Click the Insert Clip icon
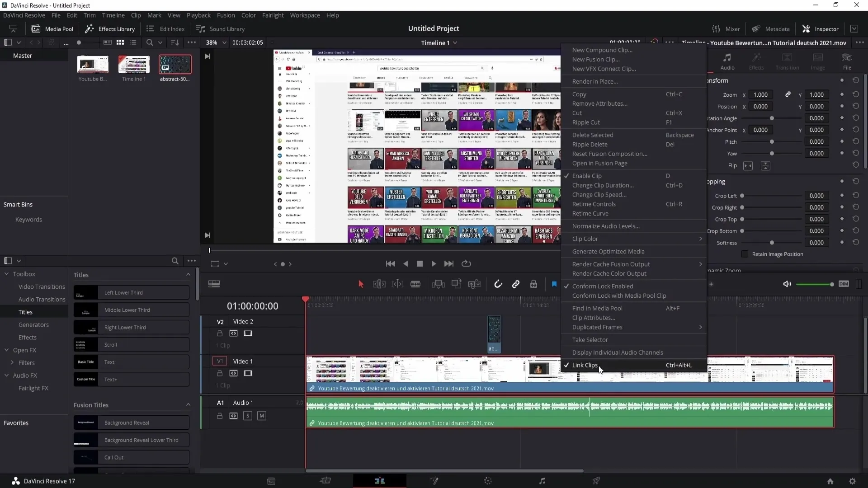The image size is (868, 488). 438,284
